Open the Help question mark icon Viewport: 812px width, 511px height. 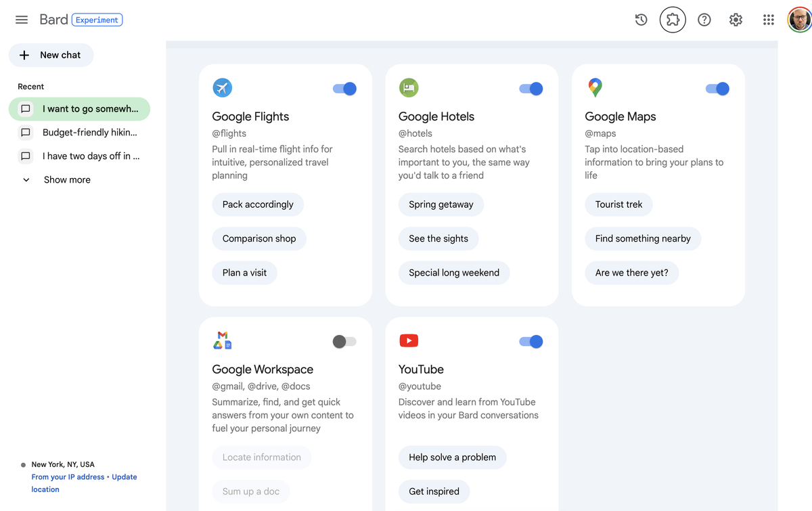coord(704,19)
